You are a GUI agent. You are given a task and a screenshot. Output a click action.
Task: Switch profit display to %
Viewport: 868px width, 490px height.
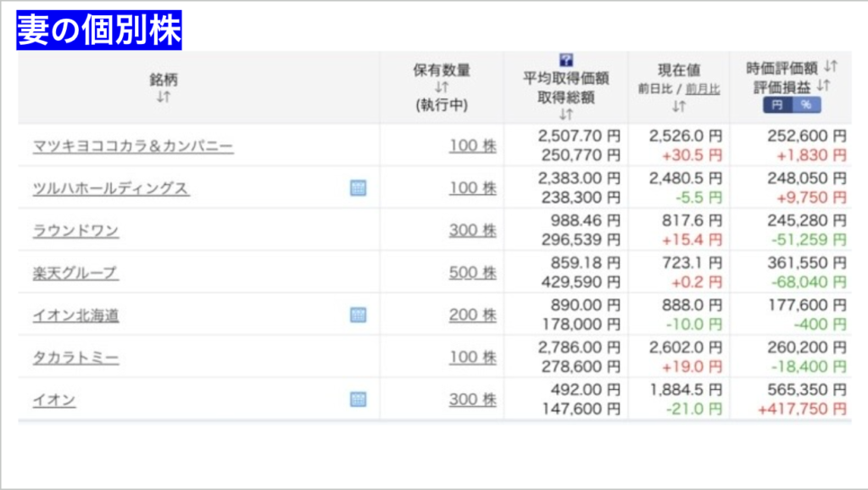click(x=806, y=105)
